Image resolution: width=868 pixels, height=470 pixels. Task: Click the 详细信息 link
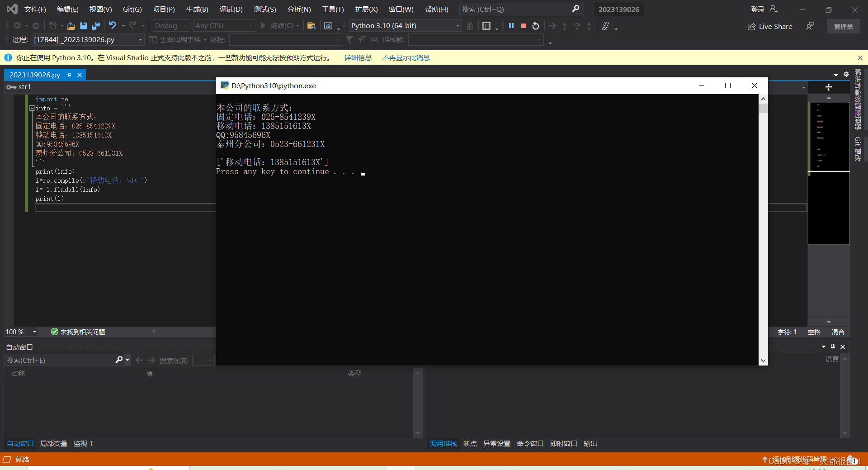pyautogui.click(x=358, y=57)
